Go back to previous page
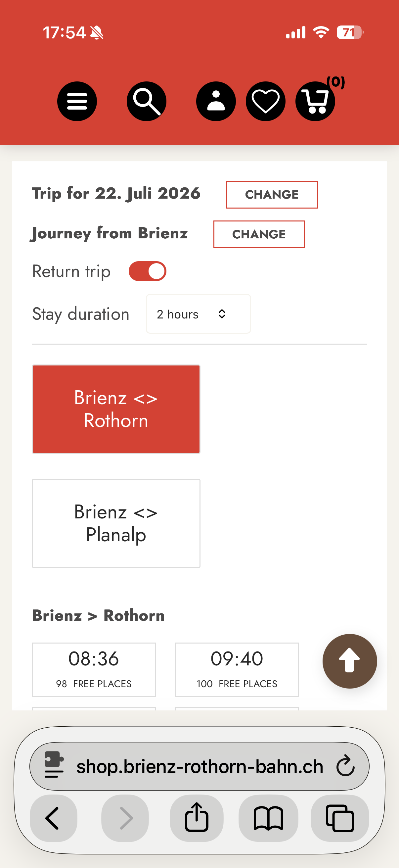Image resolution: width=399 pixels, height=868 pixels. point(53,818)
